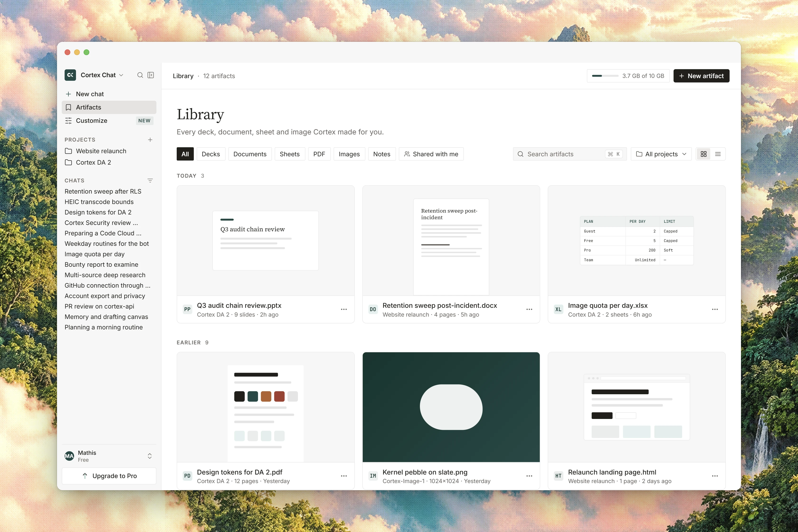
Task: Click the PP file type badge
Action: coord(187,309)
